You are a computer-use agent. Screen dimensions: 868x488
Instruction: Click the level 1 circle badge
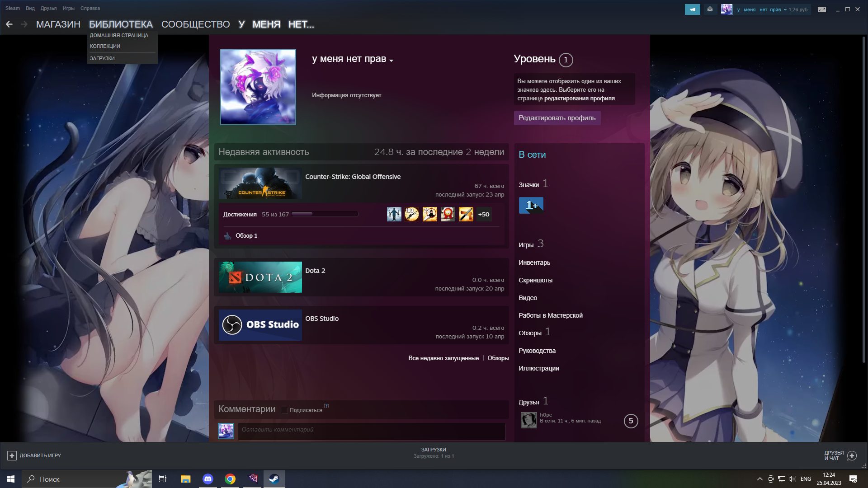coord(566,60)
